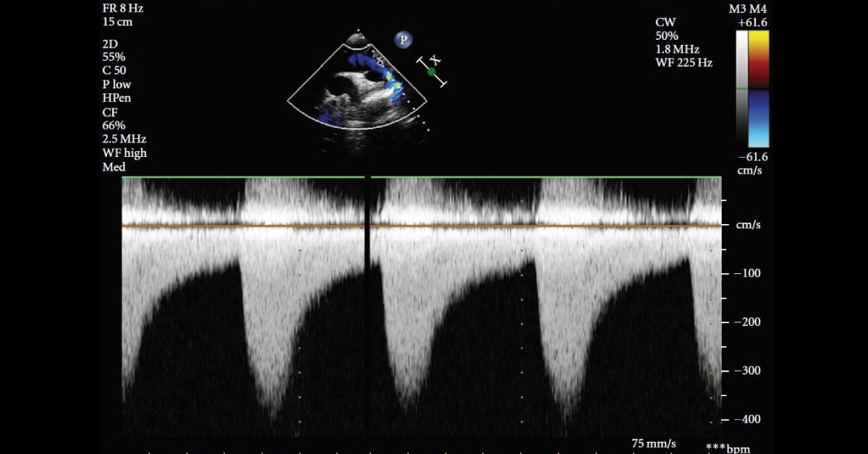Click the grayscale bar beside the color map
This screenshot has height=454, width=868.
coord(741,90)
